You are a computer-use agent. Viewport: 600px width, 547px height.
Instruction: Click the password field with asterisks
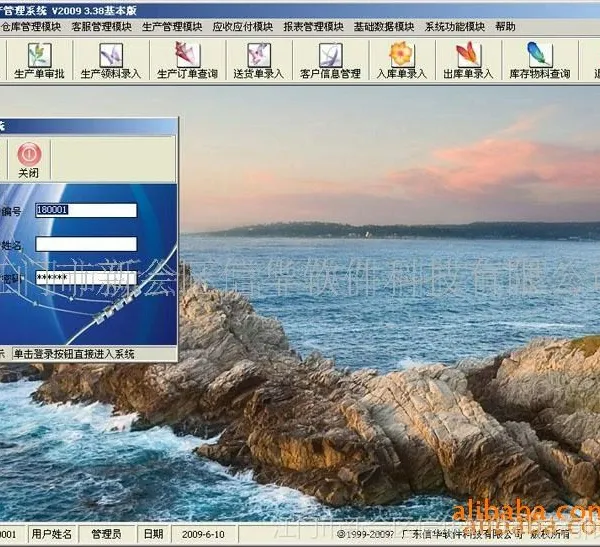(x=86, y=278)
